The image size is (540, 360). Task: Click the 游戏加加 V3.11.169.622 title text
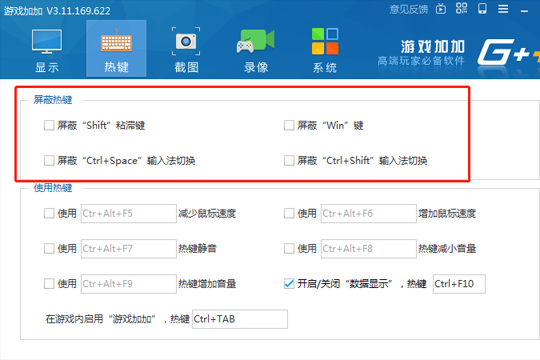(x=57, y=11)
